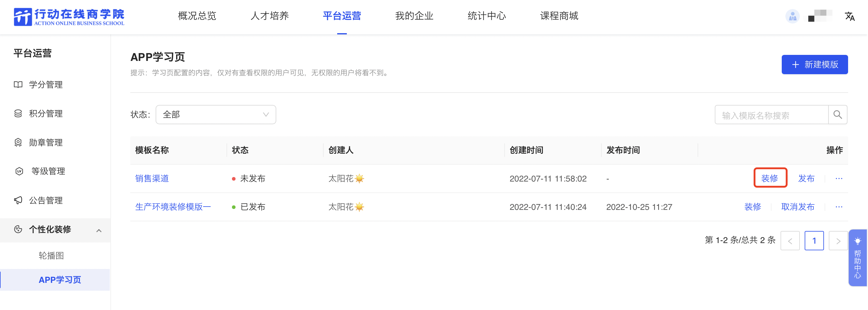Click the 等级管理 level badge icon
Viewport: 868px width, 310px height.
click(x=19, y=171)
